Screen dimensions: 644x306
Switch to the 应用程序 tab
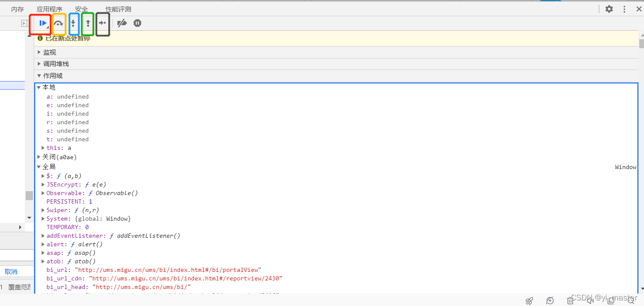click(x=50, y=9)
